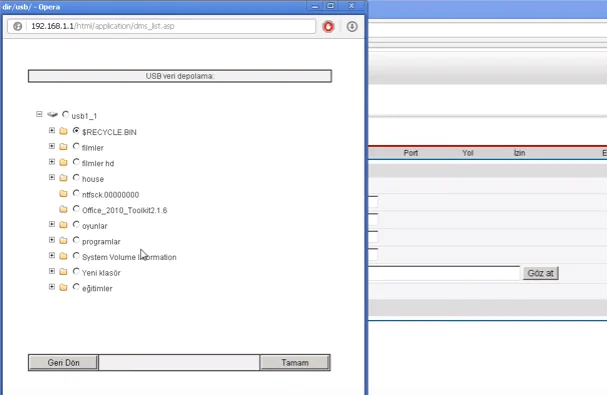607x395 pixels.
Task: Select the programlar radio button
Action: [x=76, y=240]
